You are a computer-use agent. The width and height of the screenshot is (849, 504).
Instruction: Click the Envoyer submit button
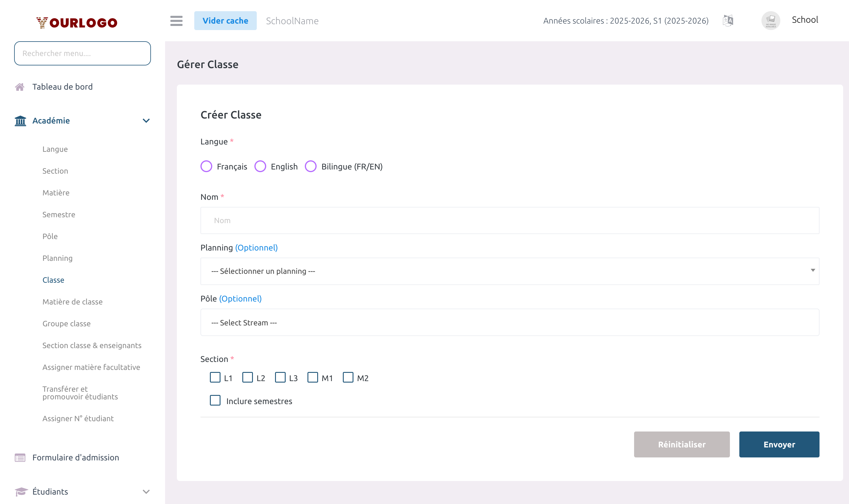point(779,444)
